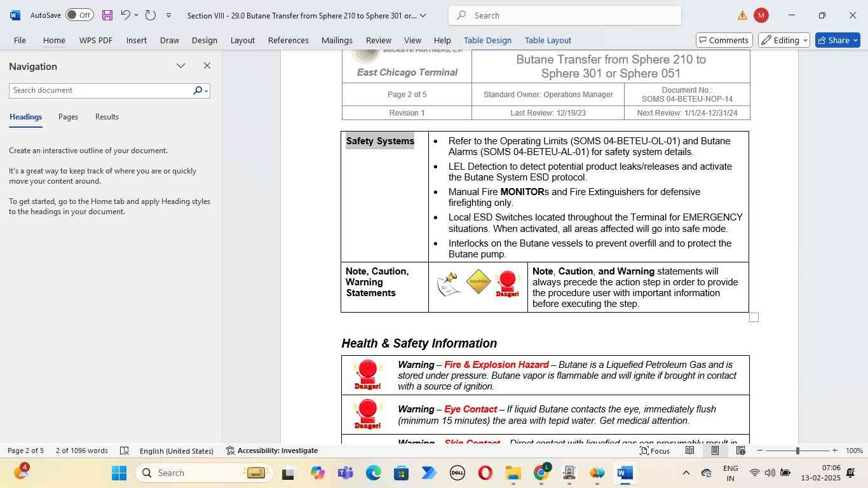Open Opera browser from taskbar
The width and height of the screenshot is (868, 488).
(485, 473)
